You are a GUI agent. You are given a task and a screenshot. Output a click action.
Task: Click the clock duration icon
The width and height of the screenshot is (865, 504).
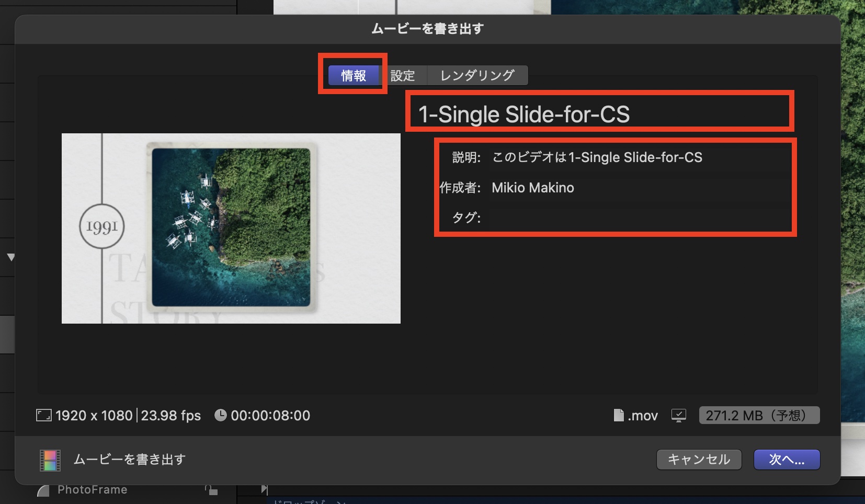click(x=221, y=415)
